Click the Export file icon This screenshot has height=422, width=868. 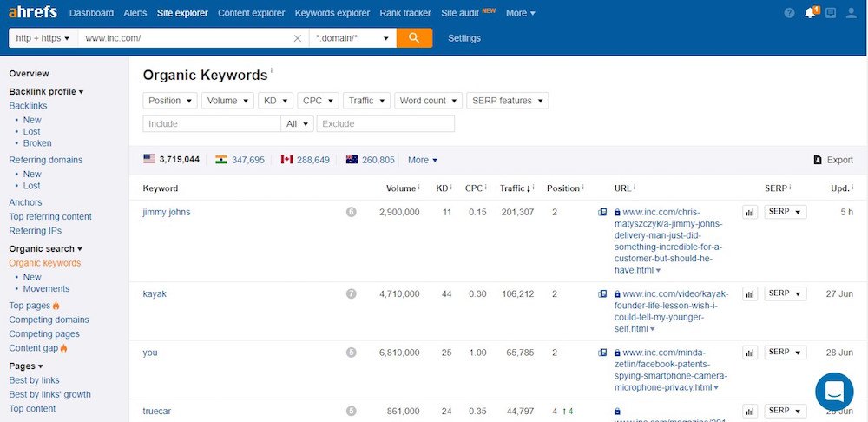[x=818, y=160]
